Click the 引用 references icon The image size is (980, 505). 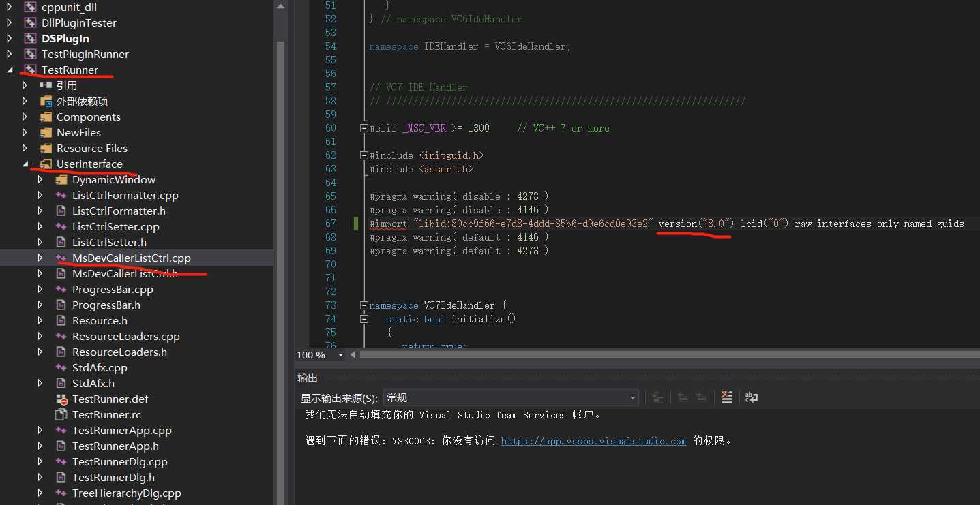[x=46, y=85]
